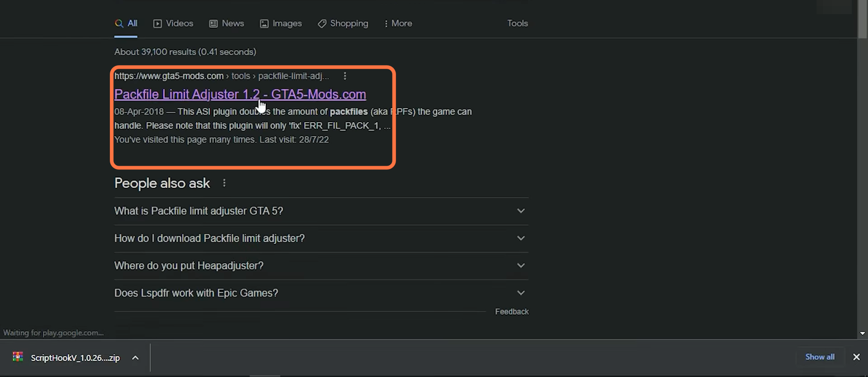Viewport: 868px width, 377px height.
Task: Click the Shopping tag icon
Action: pos(322,24)
